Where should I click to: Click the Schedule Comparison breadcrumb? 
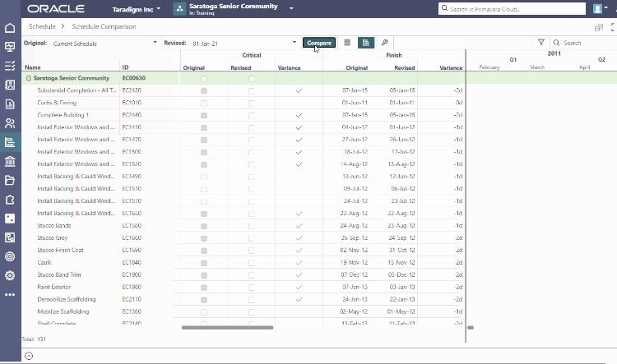point(104,26)
